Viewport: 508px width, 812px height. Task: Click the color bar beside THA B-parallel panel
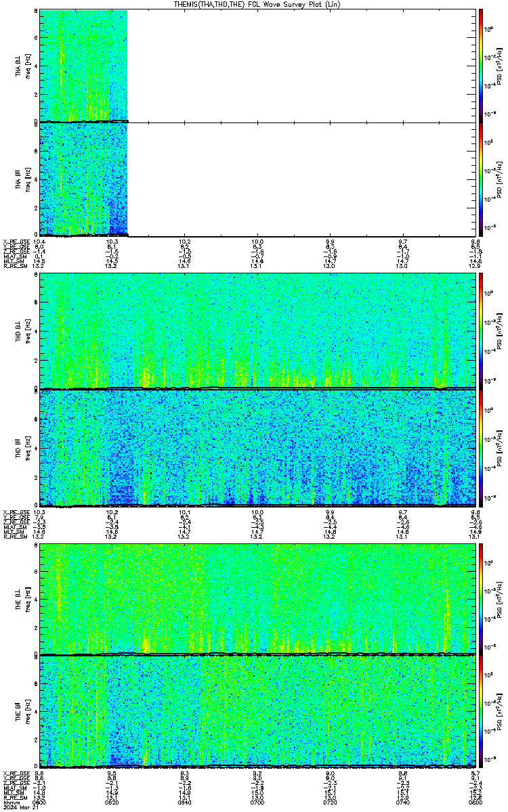click(480, 179)
